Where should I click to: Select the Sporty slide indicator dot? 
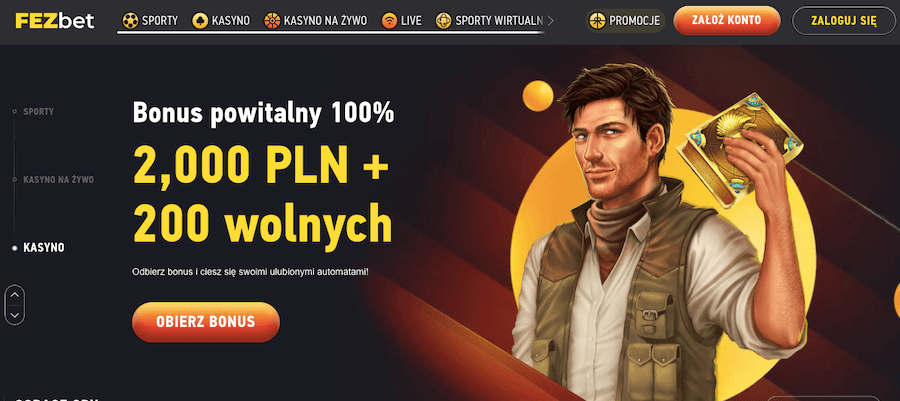(14, 111)
